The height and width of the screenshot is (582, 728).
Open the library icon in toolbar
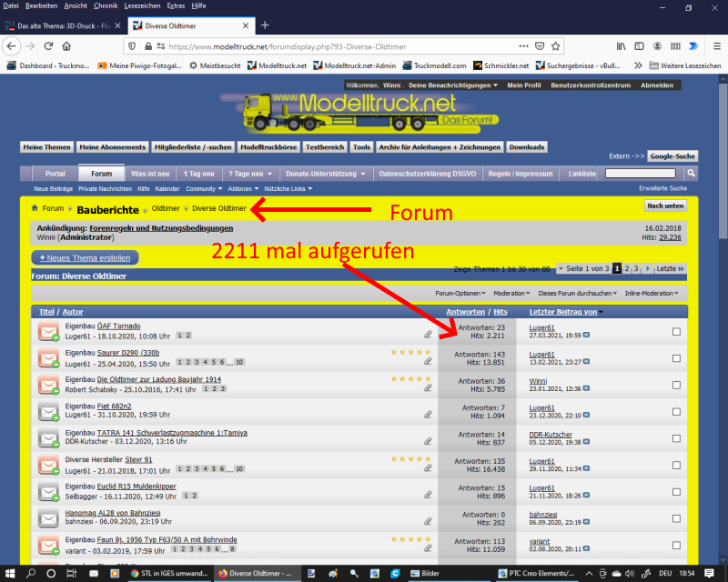point(621,46)
